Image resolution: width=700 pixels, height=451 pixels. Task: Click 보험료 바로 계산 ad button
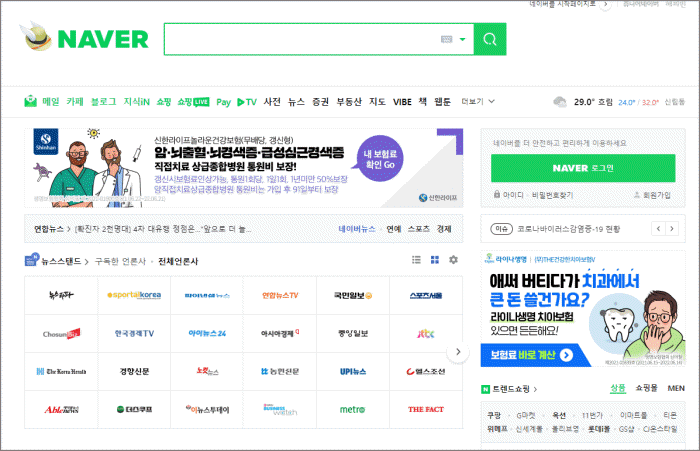pos(532,355)
